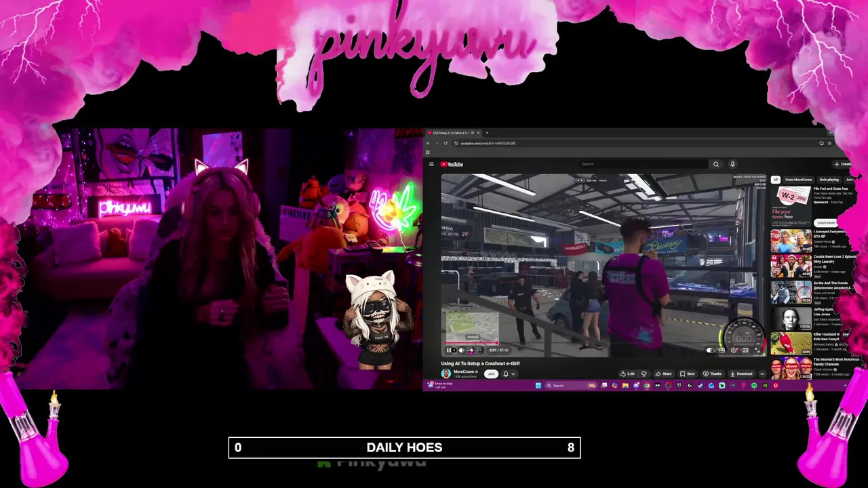This screenshot has width=868, height=488.
Task: Click the DAILY HOES goal bar overlay
Action: [404, 447]
